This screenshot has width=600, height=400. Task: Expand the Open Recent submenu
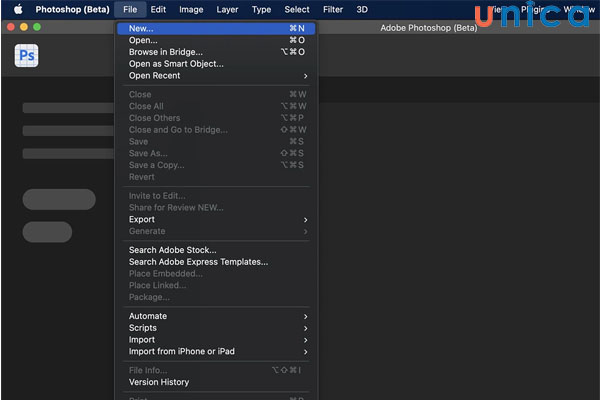(154, 76)
